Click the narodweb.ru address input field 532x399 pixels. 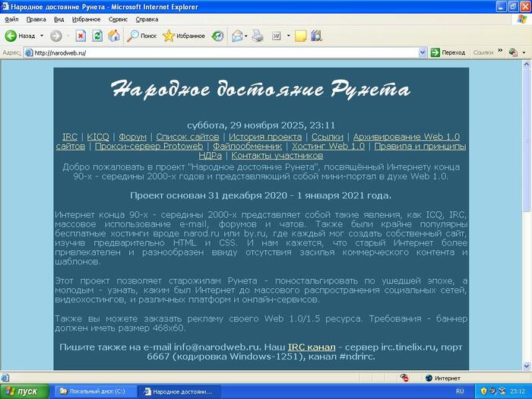pos(228,52)
